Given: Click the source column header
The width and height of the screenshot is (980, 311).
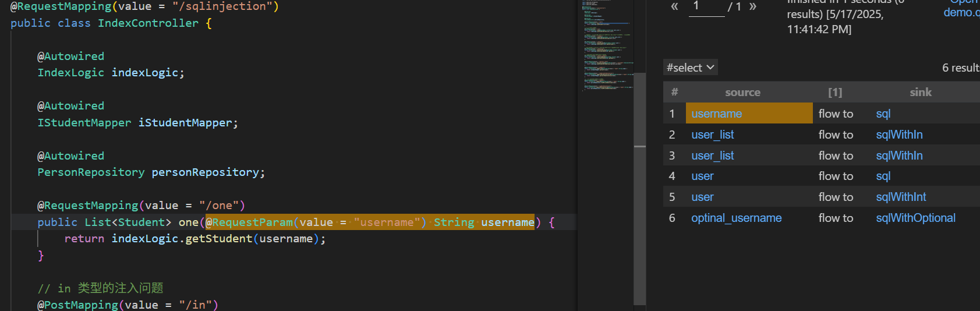Looking at the screenshot, I should point(742,92).
